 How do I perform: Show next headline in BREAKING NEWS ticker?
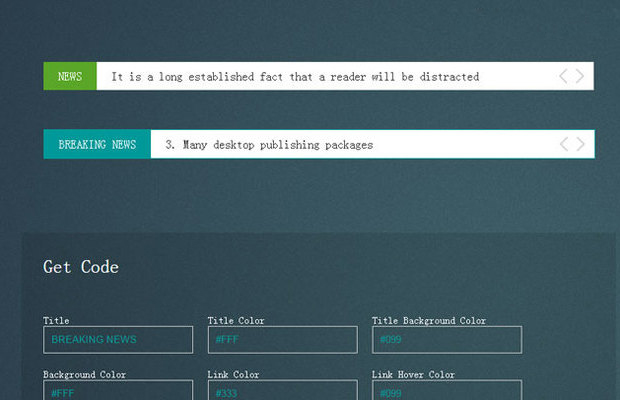pos(580,144)
